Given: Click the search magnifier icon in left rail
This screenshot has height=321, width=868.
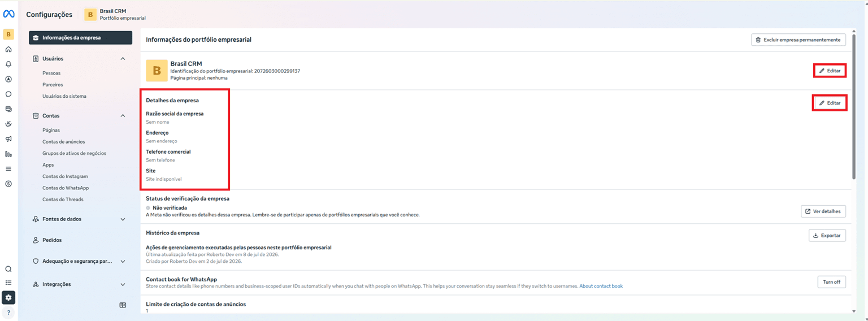Looking at the screenshot, I should click(x=8, y=269).
